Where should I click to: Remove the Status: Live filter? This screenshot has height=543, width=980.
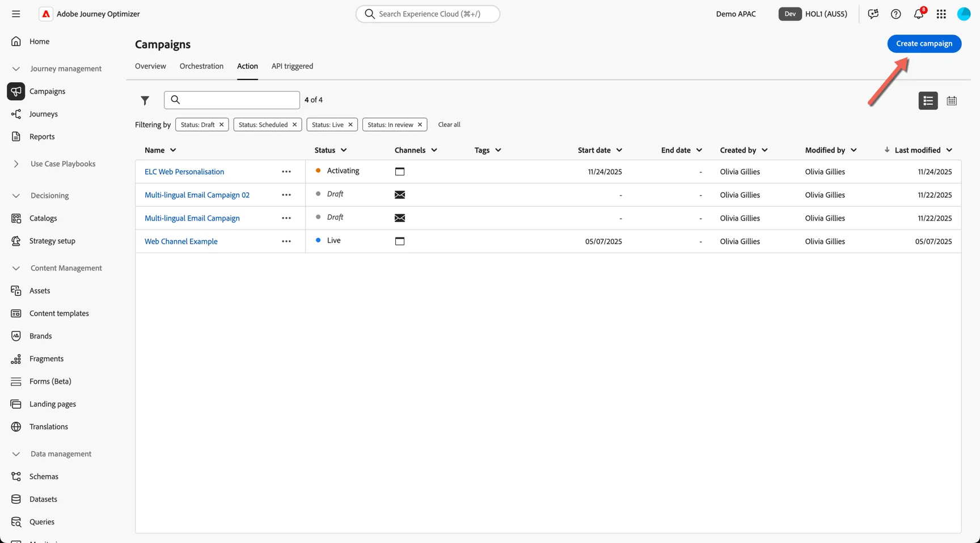(x=350, y=125)
